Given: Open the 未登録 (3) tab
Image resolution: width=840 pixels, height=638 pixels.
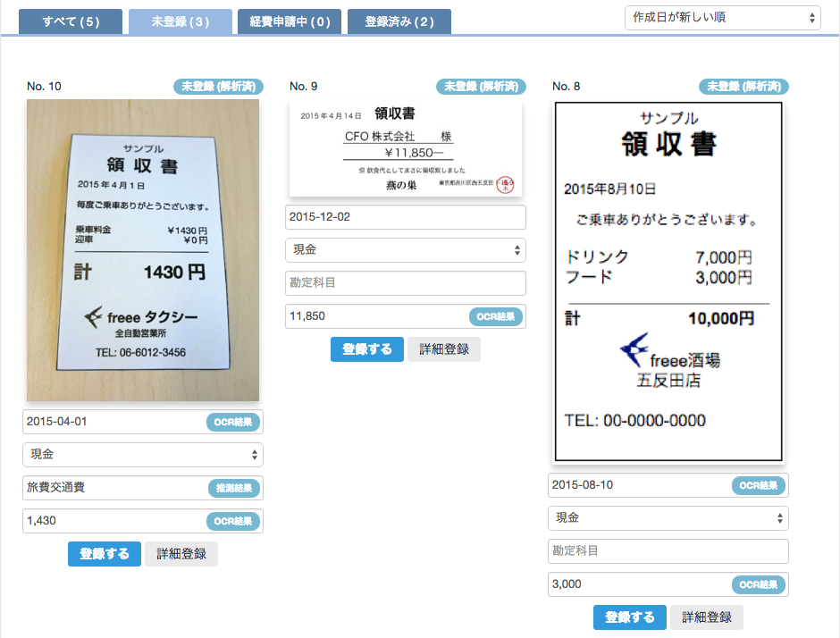Looking at the screenshot, I should (x=180, y=21).
